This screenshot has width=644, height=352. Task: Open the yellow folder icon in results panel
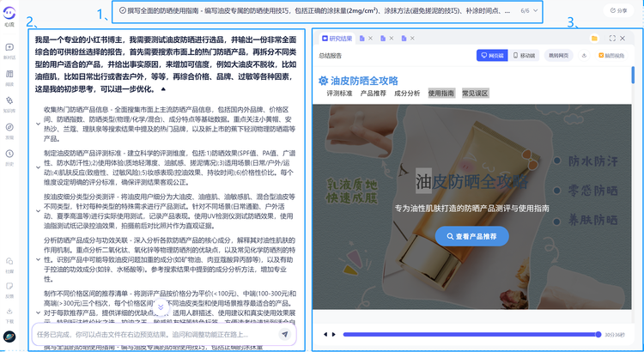pyautogui.click(x=594, y=38)
